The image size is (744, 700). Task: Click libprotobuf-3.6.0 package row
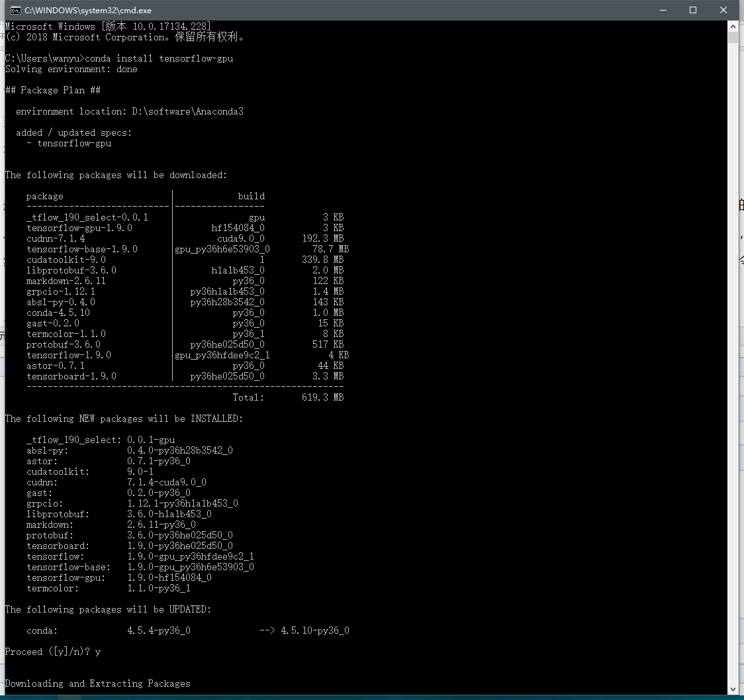[x=185, y=270]
